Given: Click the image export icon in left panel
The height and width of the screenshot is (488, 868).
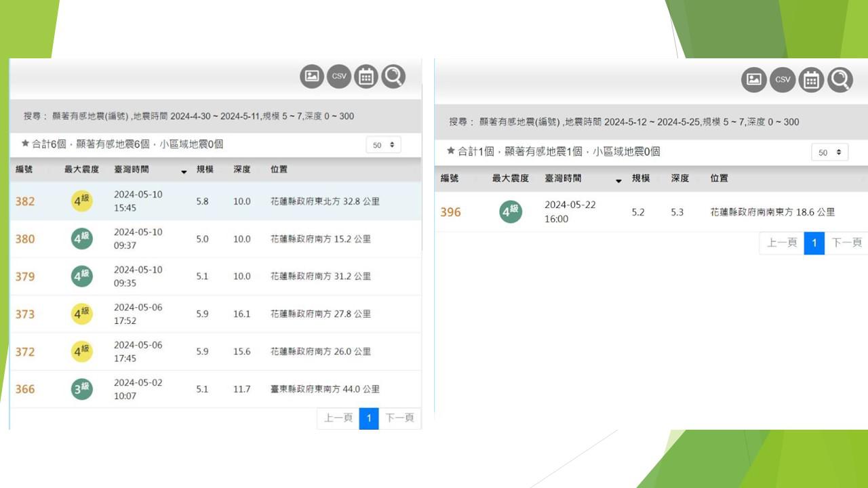Looking at the screenshot, I should click(x=312, y=77).
